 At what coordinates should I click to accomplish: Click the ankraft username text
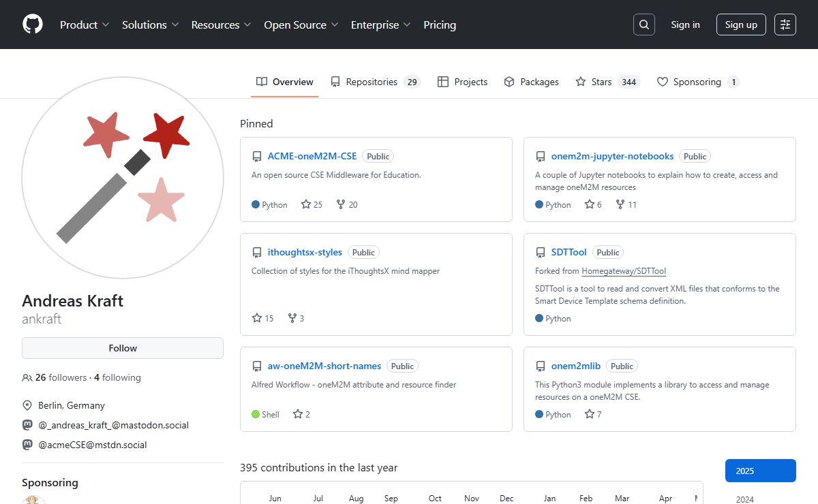coord(42,319)
